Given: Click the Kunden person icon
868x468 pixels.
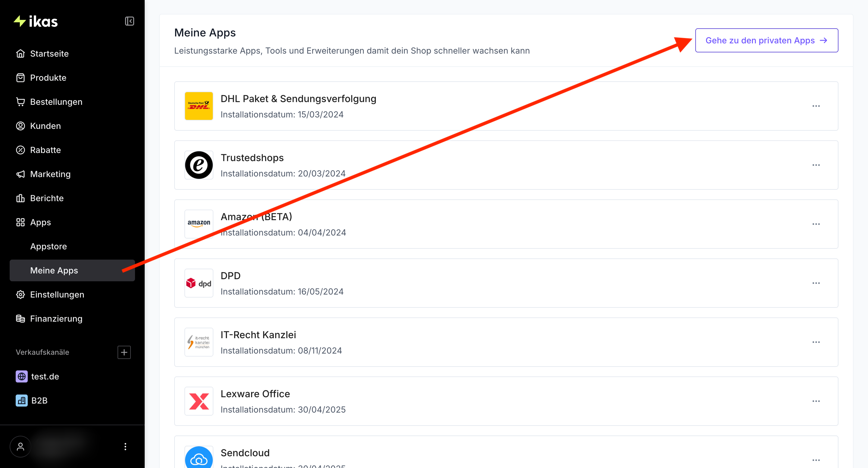Looking at the screenshot, I should (20, 126).
